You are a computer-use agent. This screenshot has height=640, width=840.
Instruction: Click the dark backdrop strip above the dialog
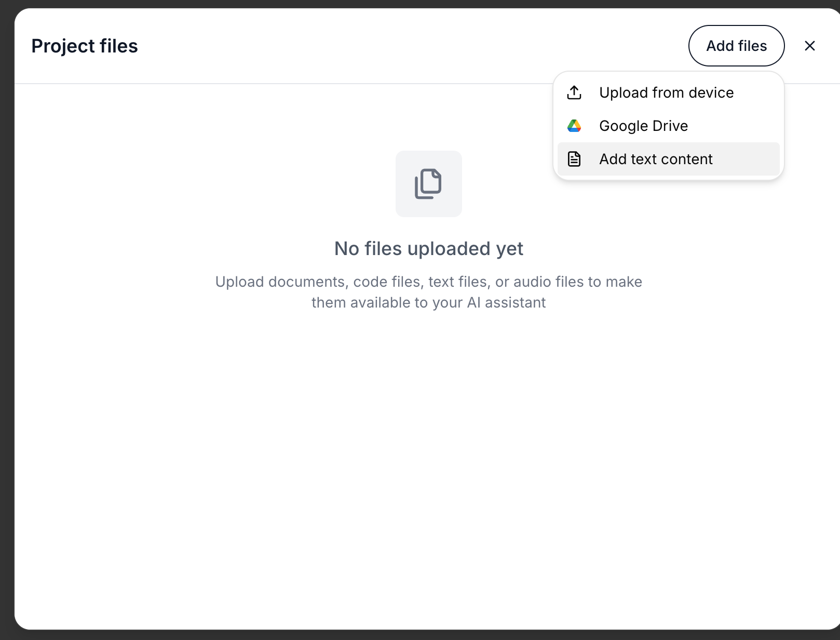(415, 4)
